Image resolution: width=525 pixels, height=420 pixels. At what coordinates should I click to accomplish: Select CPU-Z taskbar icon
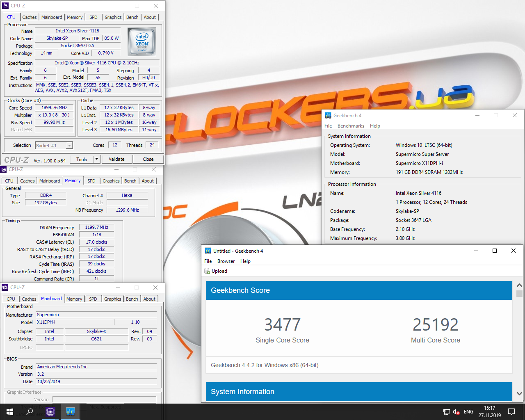tap(50, 412)
